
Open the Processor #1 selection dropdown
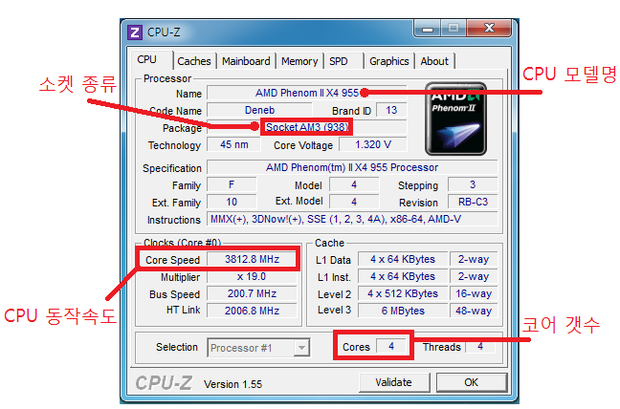coord(258,348)
